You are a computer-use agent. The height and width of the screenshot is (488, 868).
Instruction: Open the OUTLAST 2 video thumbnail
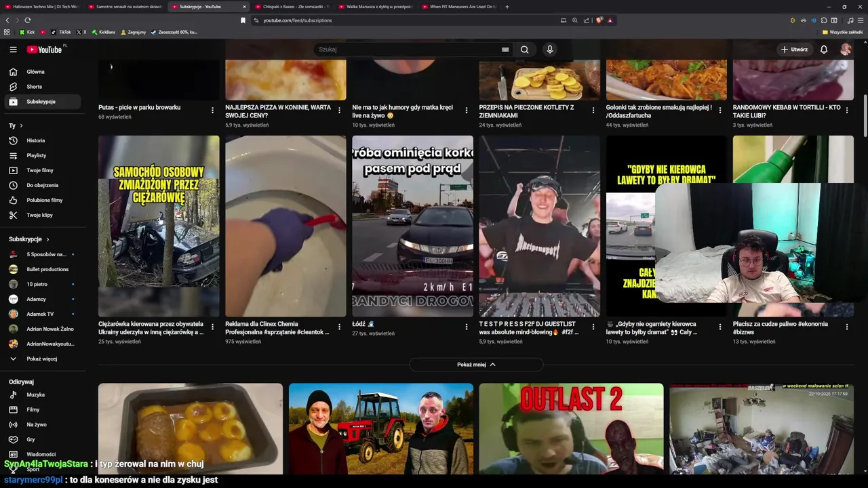(x=572, y=429)
